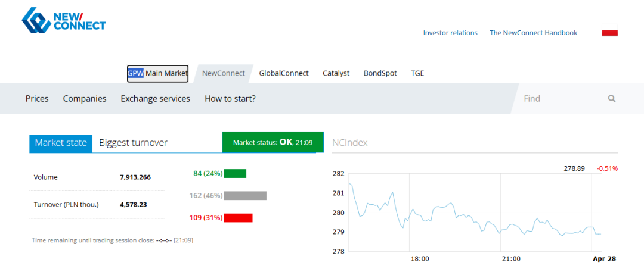644x278 pixels.
Task: Click the gray 162 (46%) bar
Action: (245, 196)
